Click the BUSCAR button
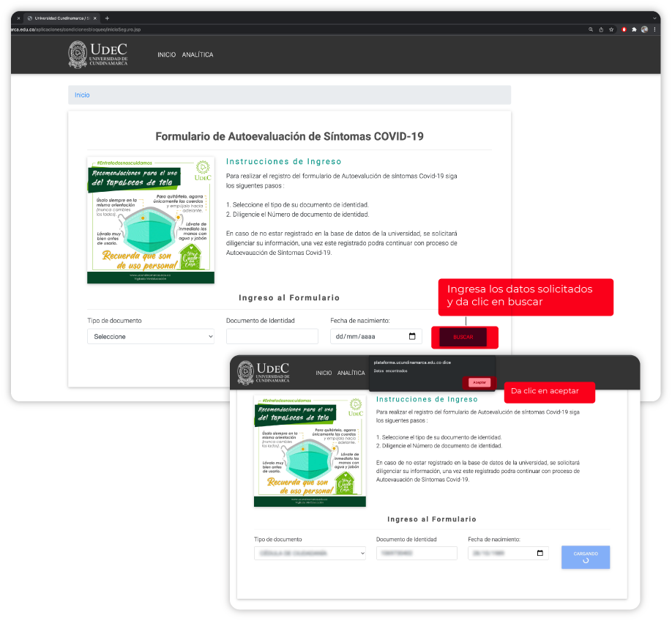Image resolution: width=672 pixels, height=621 pixels. [x=463, y=337]
